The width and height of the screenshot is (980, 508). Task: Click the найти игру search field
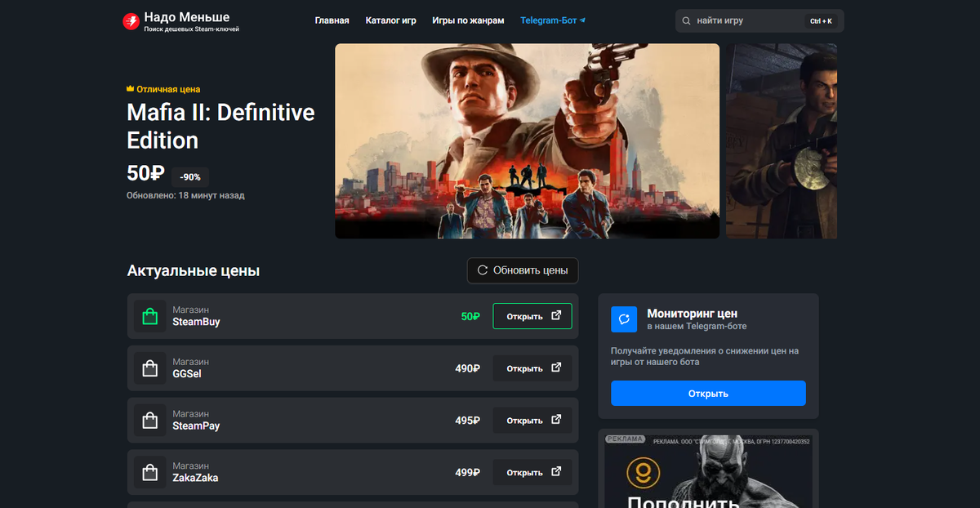[x=759, y=21]
